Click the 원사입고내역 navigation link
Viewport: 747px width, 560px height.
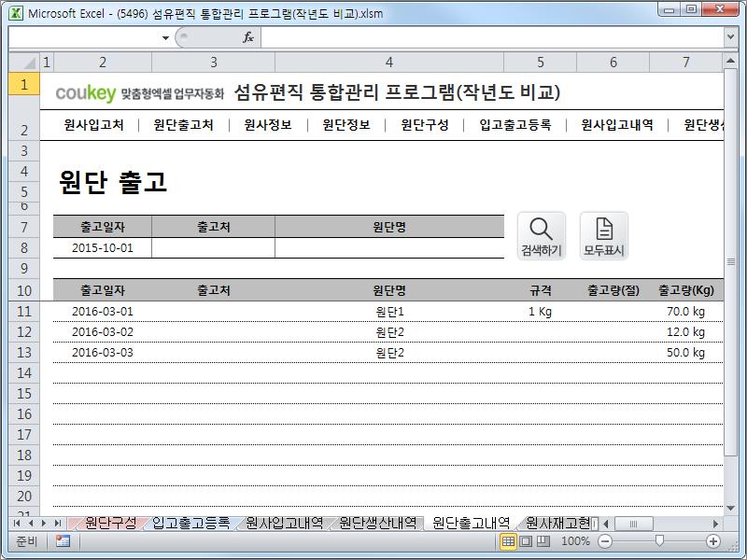pos(617,125)
